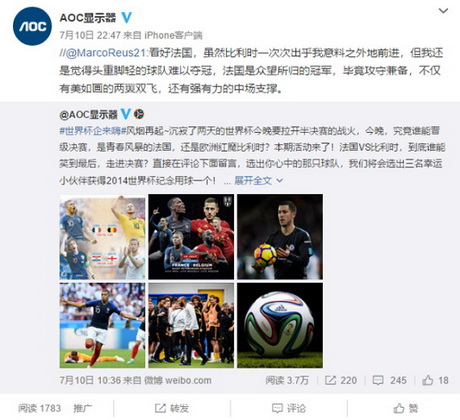This screenshot has width=460, height=420.
Task: Open the France vs Belgium poster thumbnail
Action: click(191, 237)
